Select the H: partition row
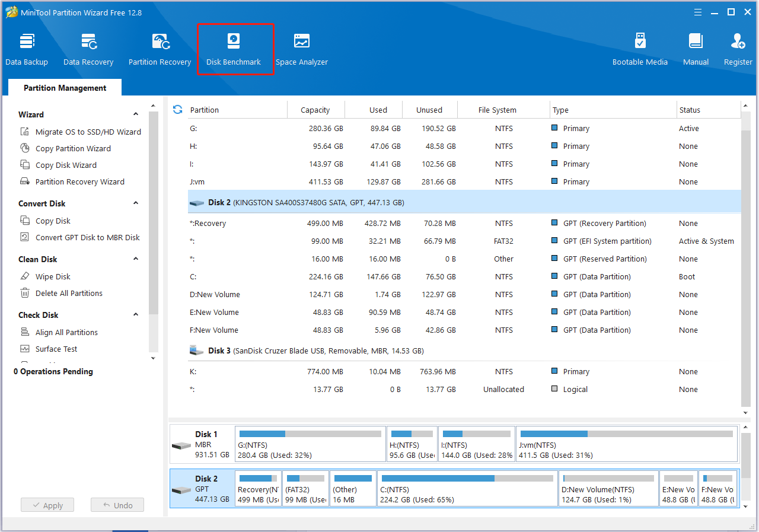 point(464,146)
